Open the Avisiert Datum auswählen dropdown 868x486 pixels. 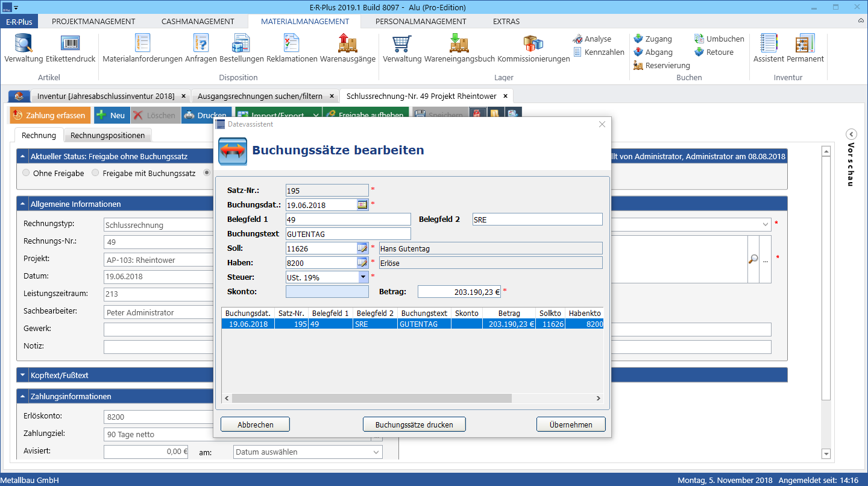click(x=307, y=452)
